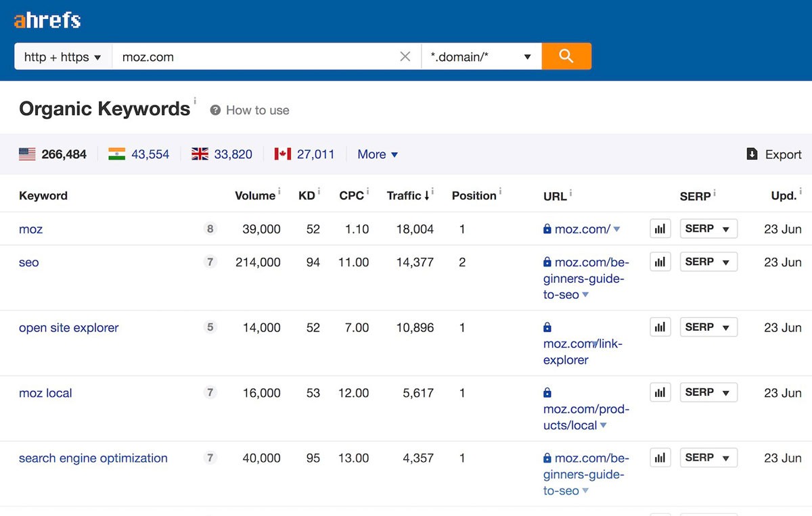Clear the moz.com search field
The image size is (812, 516).
pos(405,57)
